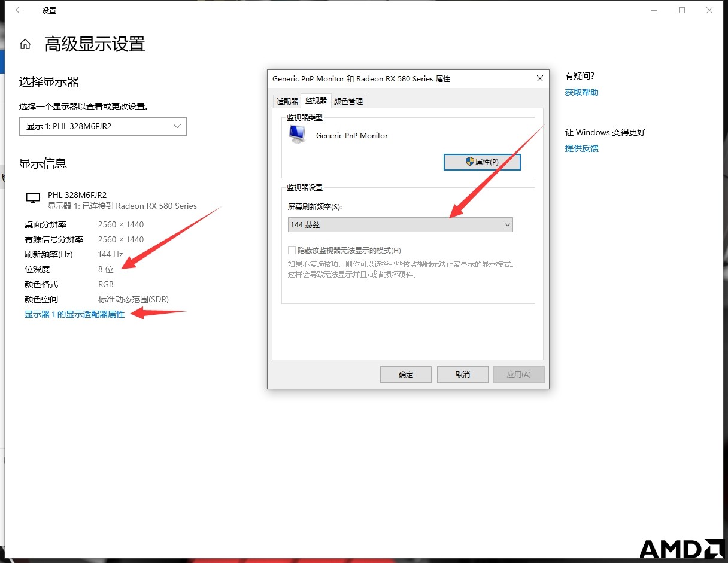The width and height of the screenshot is (728, 563).
Task: Click the 刷新频率(Hz) label
Action: (48, 254)
